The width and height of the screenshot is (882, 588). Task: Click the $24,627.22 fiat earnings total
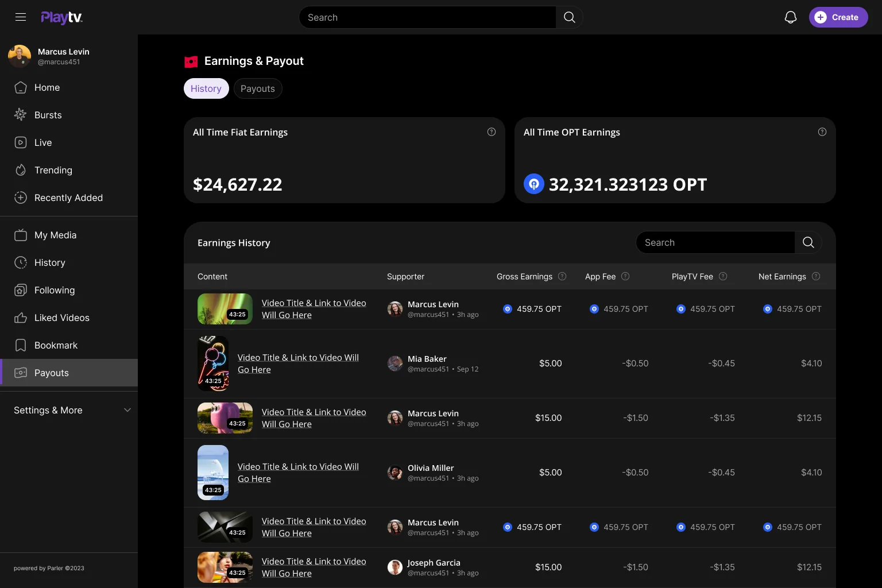click(238, 184)
